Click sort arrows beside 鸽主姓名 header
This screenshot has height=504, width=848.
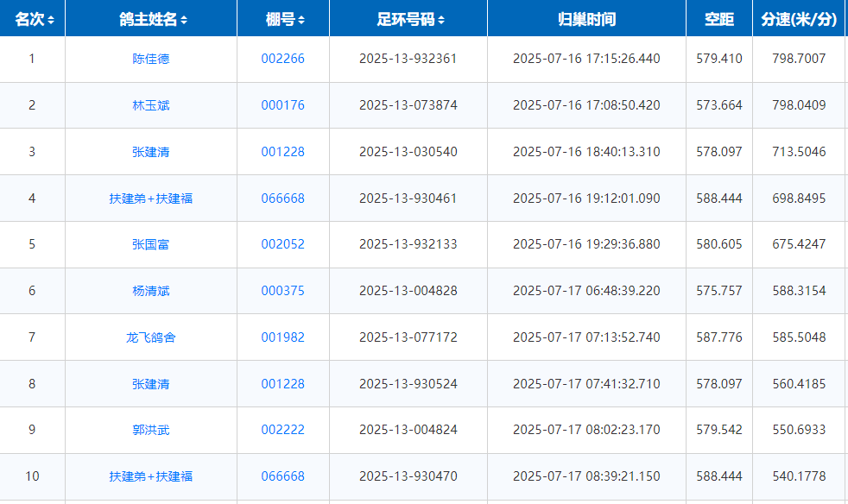184,20
